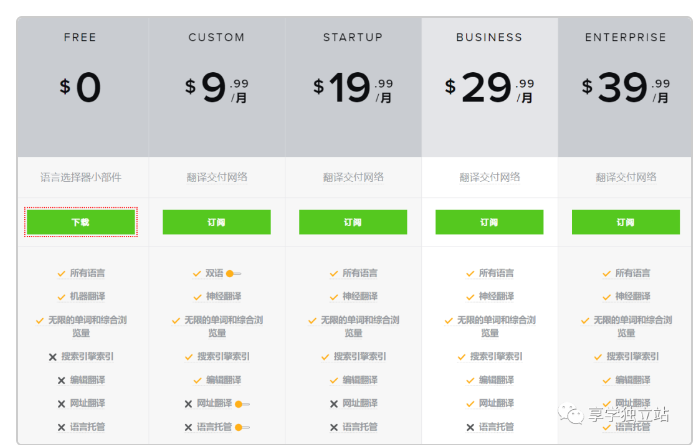Viewport: 698px width, 445px height.
Task: Click the green 下载 button under FREE
Action: [81, 222]
